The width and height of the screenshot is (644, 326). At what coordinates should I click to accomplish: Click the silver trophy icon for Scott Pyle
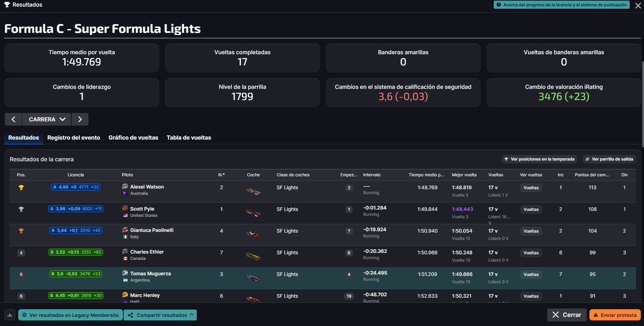(21, 209)
